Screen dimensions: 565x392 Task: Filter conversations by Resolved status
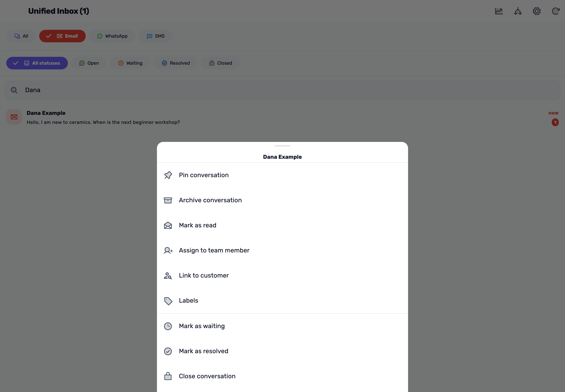[176, 63]
